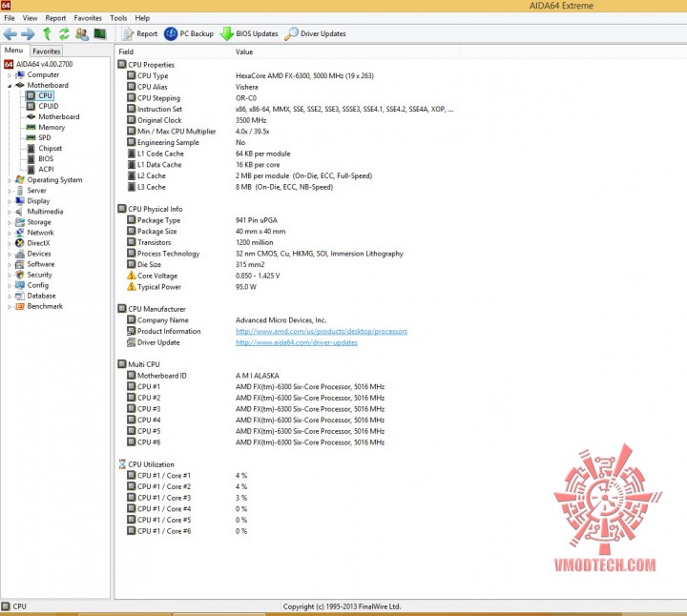This screenshot has width=687, height=616.
Task: Expand the DirectX tree node
Action: 10,243
